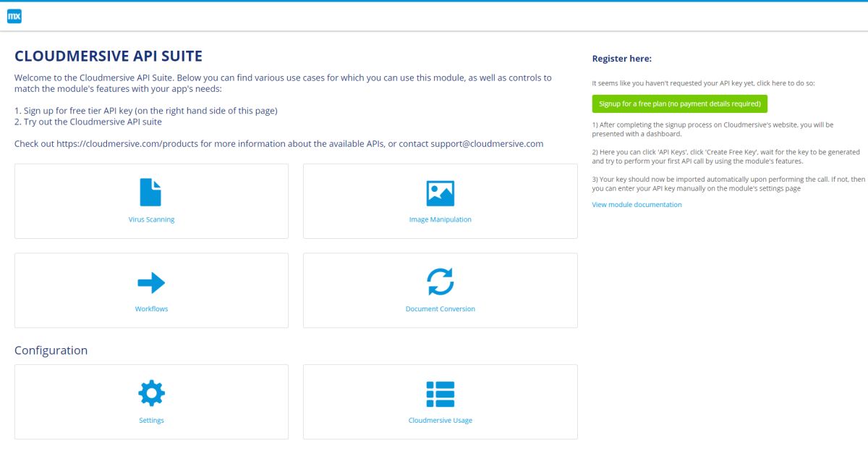Open the Settings gear icon

pyautogui.click(x=151, y=393)
